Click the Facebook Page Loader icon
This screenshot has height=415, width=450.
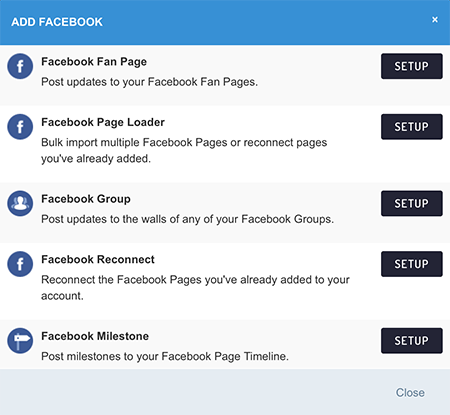tap(20, 127)
